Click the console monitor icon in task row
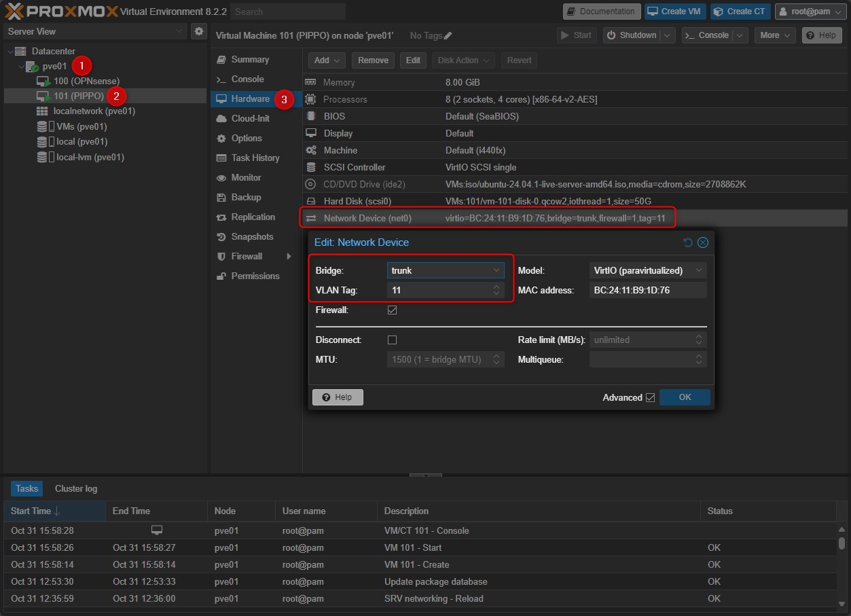 coord(156,530)
